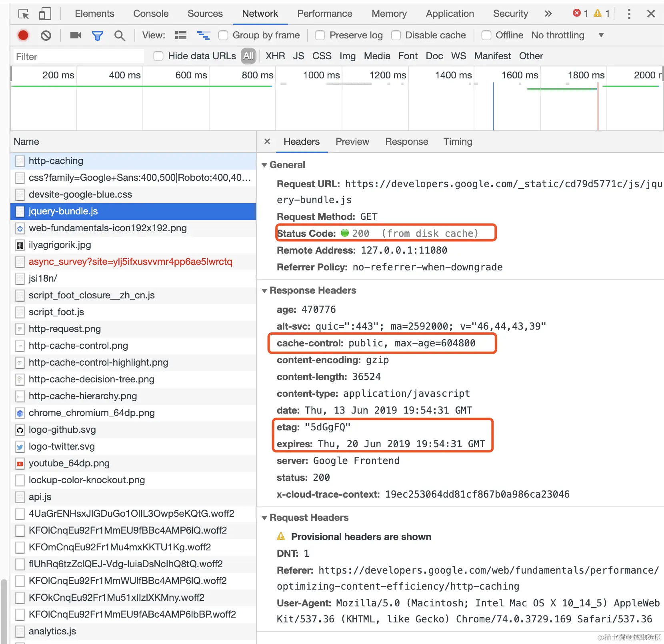Image resolution: width=664 pixels, height=644 pixels.
Task: Filter requests by WS type
Action: pyautogui.click(x=458, y=56)
